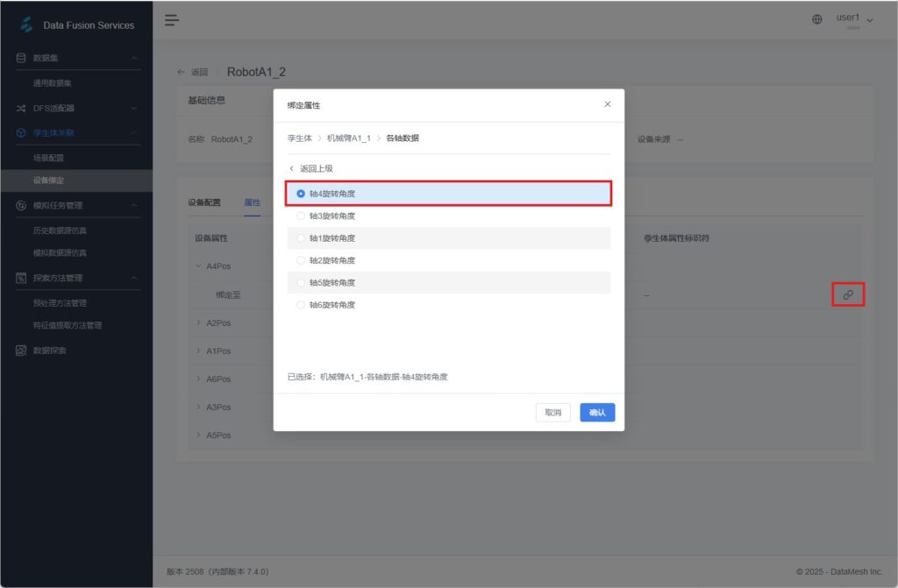Image resolution: width=898 pixels, height=588 pixels.
Task: Select 轴2旋转角度 radio button
Action: tap(301, 260)
